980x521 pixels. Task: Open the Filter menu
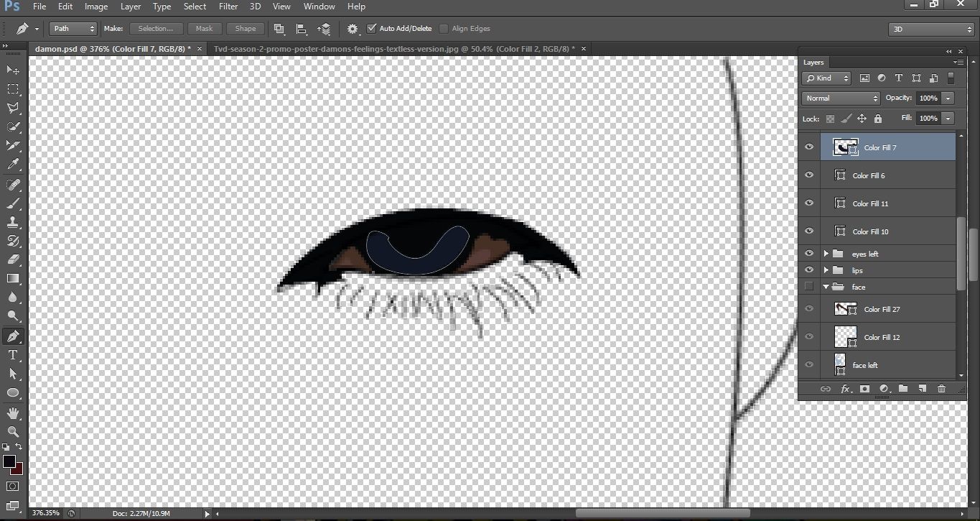click(x=228, y=6)
